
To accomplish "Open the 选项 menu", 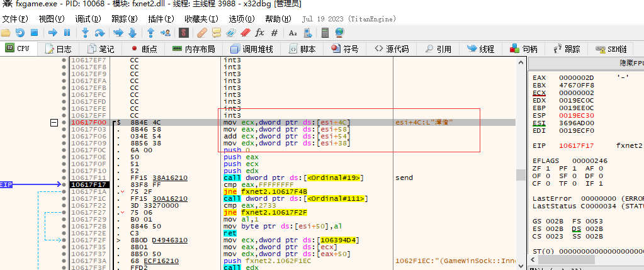I will [x=242, y=19].
